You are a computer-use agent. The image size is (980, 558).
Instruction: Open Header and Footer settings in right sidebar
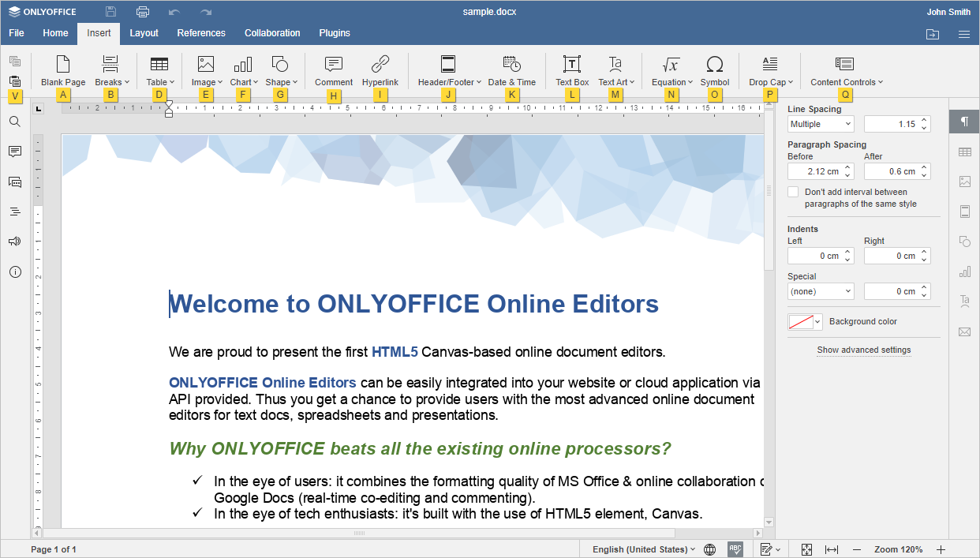964,212
